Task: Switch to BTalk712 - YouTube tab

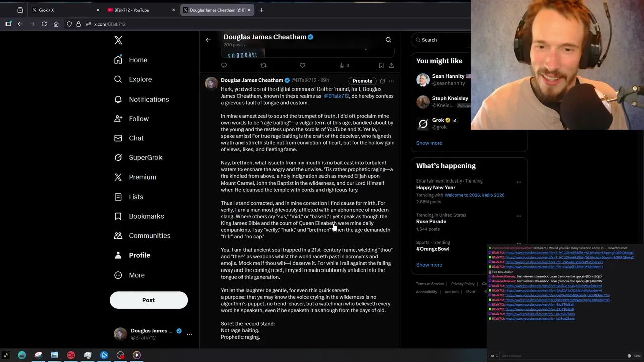Action: click(x=141, y=10)
